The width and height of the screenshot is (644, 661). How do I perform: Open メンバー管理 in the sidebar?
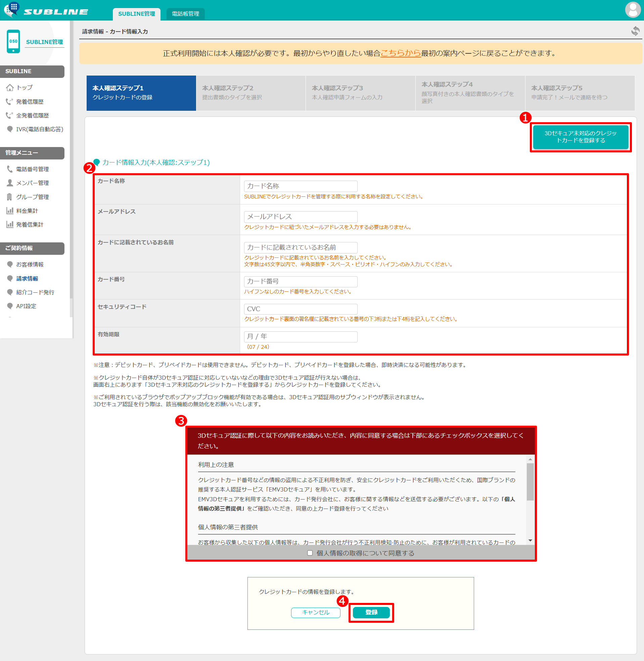click(33, 183)
